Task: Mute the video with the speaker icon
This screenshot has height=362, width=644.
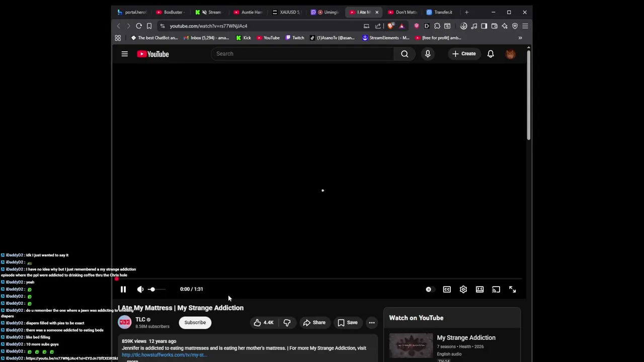Action: point(140,289)
